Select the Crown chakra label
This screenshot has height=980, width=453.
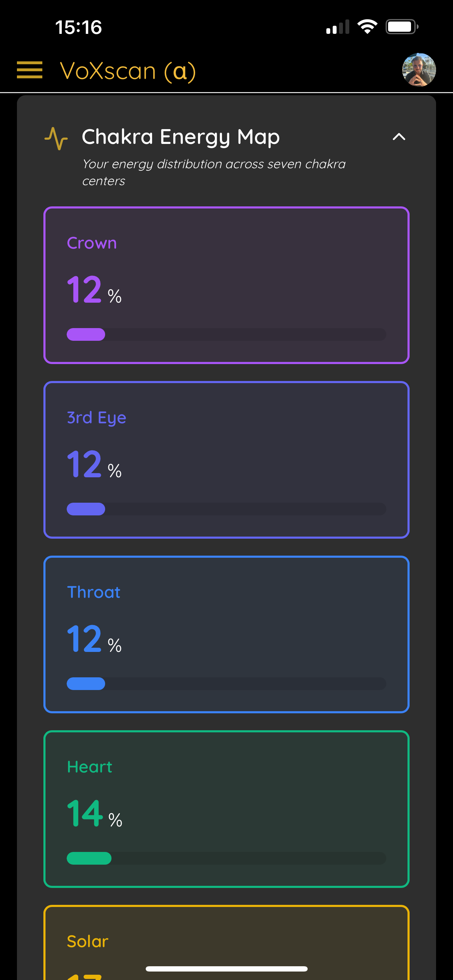click(x=92, y=243)
